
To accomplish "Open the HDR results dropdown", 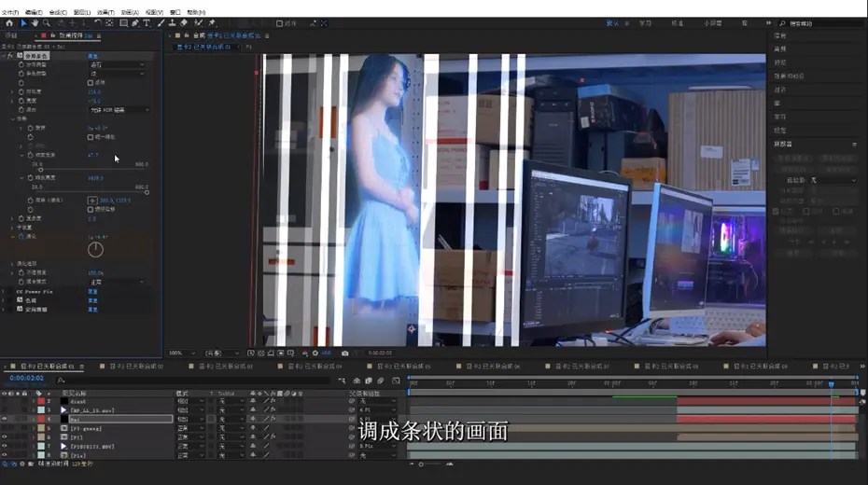I will 119,110.
